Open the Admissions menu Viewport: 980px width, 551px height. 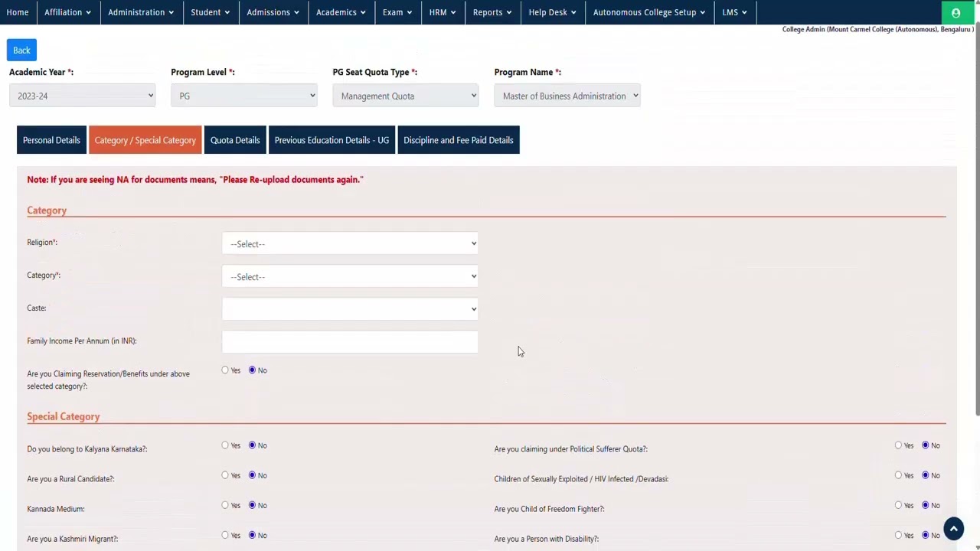273,12
